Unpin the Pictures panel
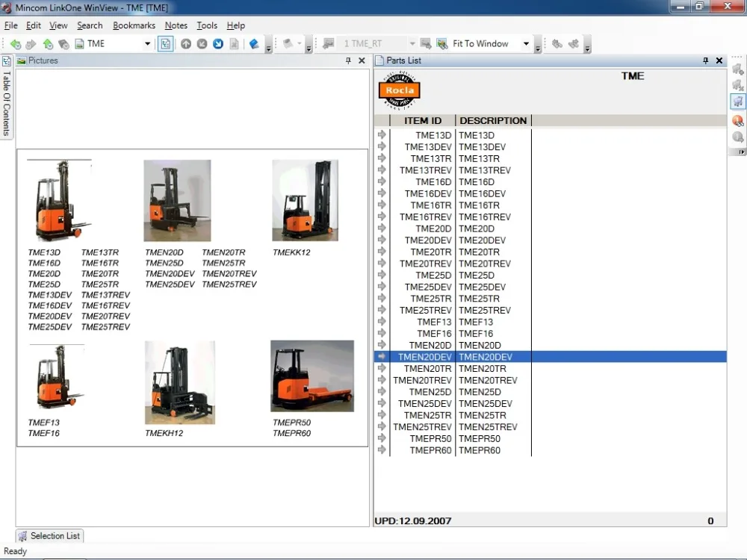 click(x=350, y=60)
